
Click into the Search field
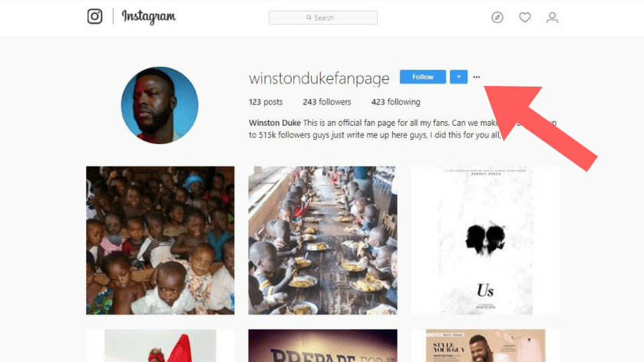tap(323, 18)
